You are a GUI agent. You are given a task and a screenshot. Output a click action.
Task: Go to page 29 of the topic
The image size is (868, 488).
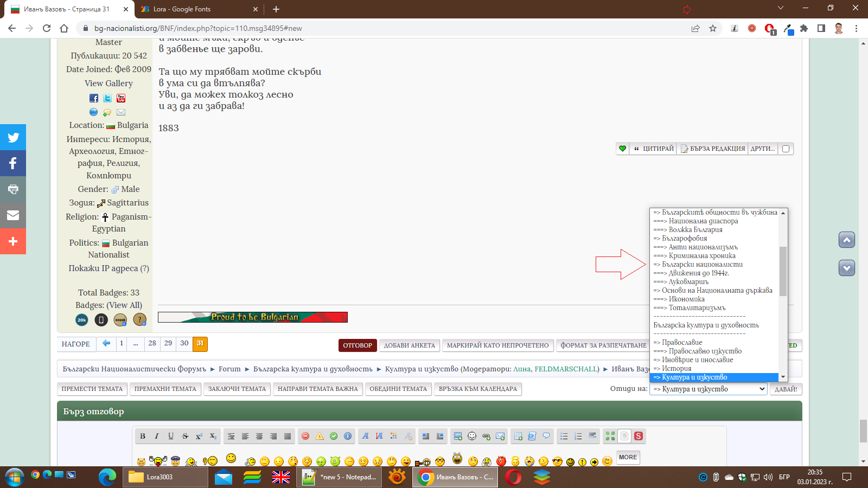pyautogui.click(x=168, y=344)
